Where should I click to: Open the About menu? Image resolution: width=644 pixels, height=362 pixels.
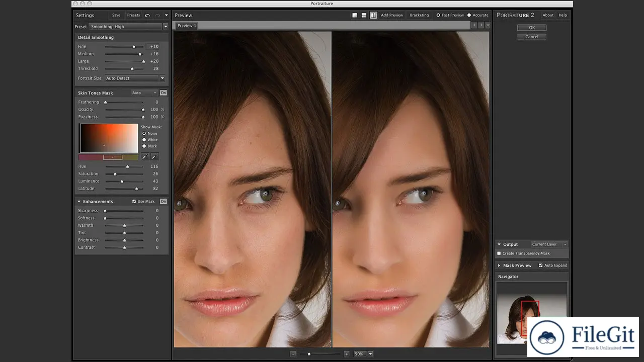pyautogui.click(x=548, y=15)
